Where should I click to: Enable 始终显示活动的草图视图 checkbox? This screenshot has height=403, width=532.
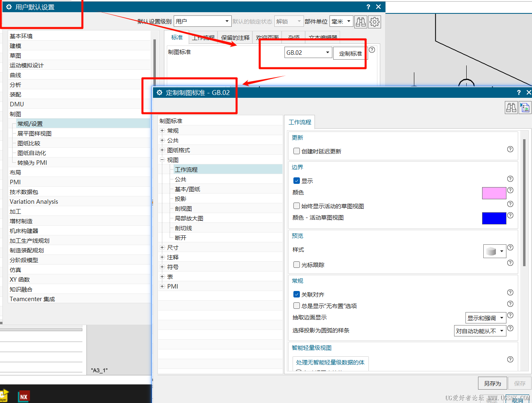click(297, 206)
